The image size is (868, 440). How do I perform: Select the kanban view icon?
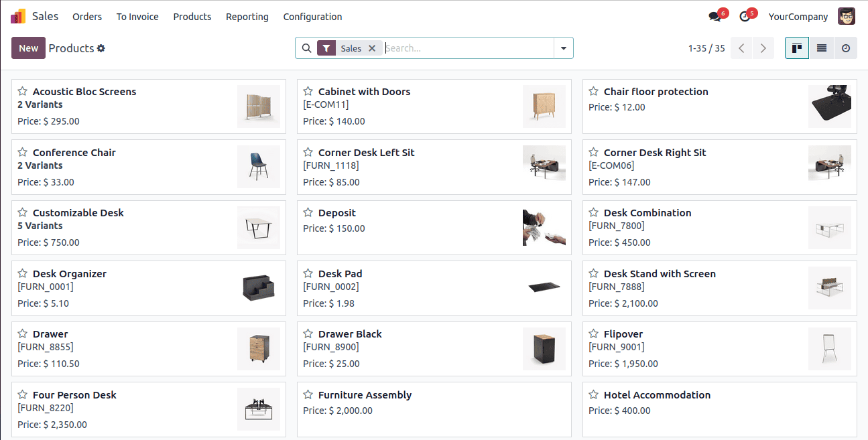pos(797,48)
